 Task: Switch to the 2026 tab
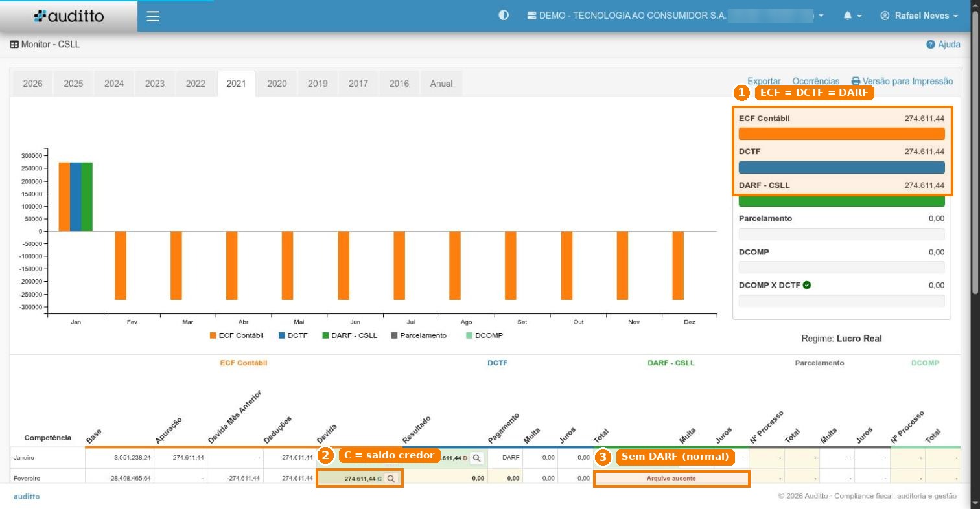tap(32, 84)
